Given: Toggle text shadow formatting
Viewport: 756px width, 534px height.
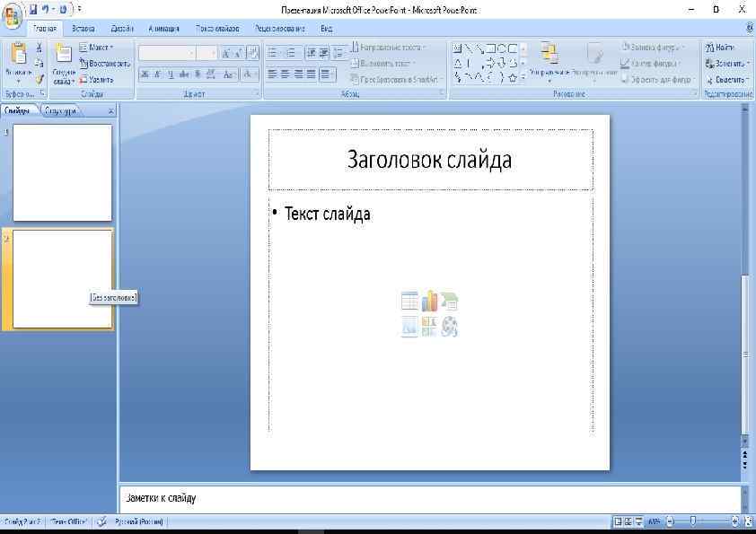Looking at the screenshot, I should tap(198, 74).
